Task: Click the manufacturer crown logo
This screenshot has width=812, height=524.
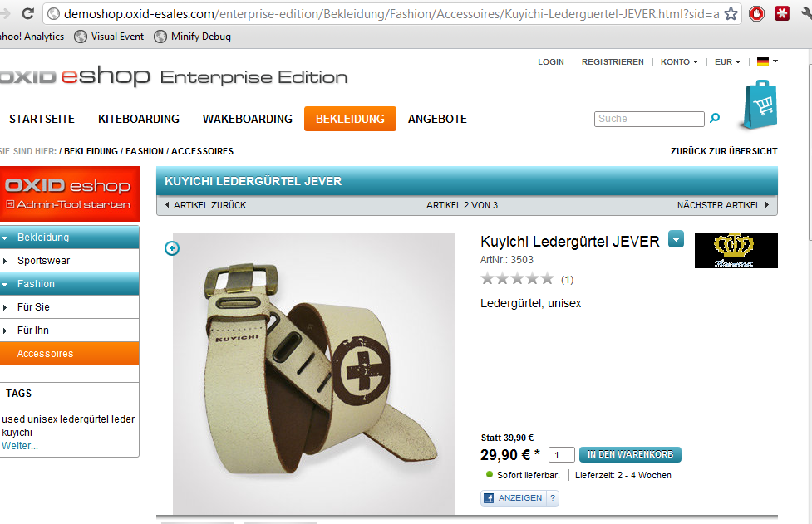Action: click(x=736, y=250)
